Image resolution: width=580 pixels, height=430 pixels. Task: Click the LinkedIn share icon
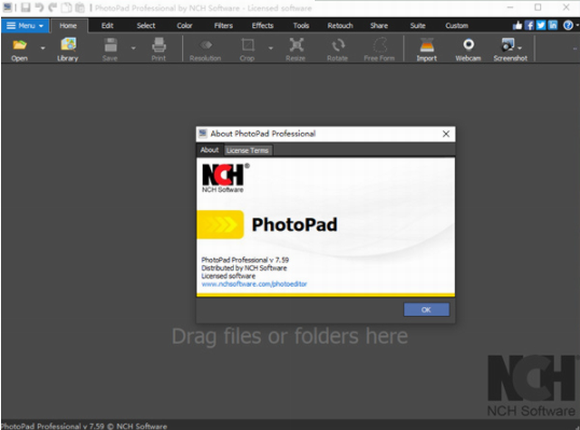point(553,25)
